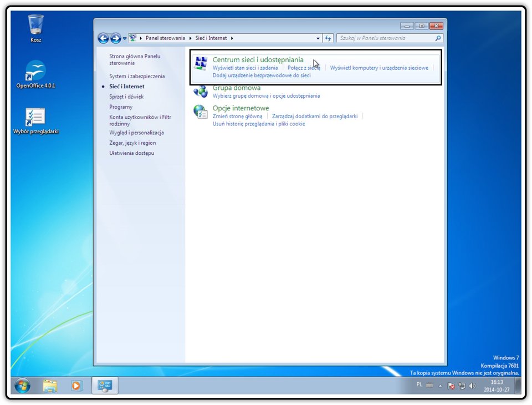
Task: Click the Zmień stronę główną link
Action: click(x=237, y=116)
